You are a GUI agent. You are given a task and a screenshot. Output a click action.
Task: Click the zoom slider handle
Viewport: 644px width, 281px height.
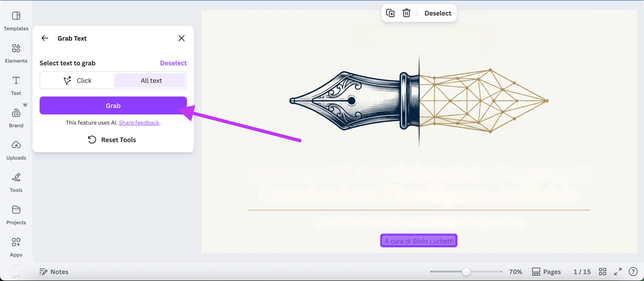[x=466, y=272]
